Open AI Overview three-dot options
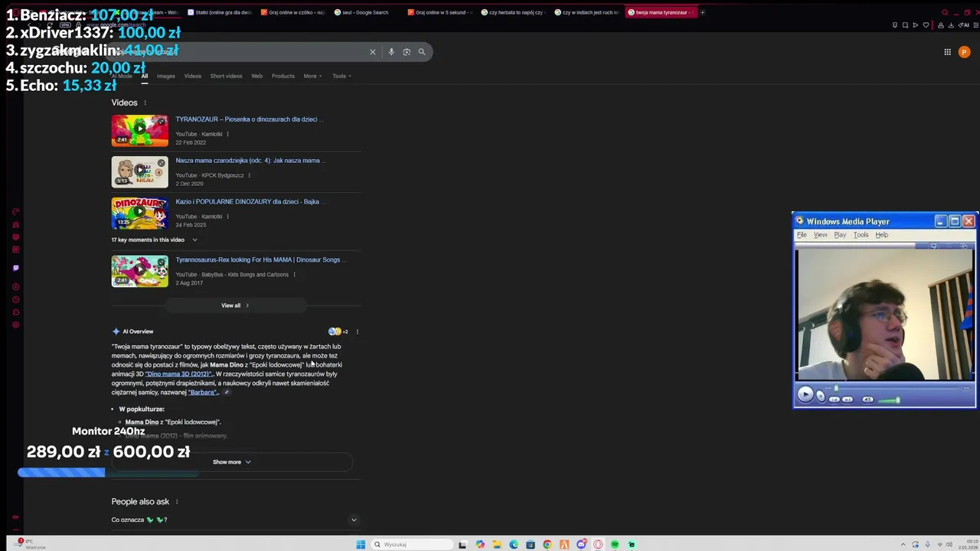 [x=357, y=331]
